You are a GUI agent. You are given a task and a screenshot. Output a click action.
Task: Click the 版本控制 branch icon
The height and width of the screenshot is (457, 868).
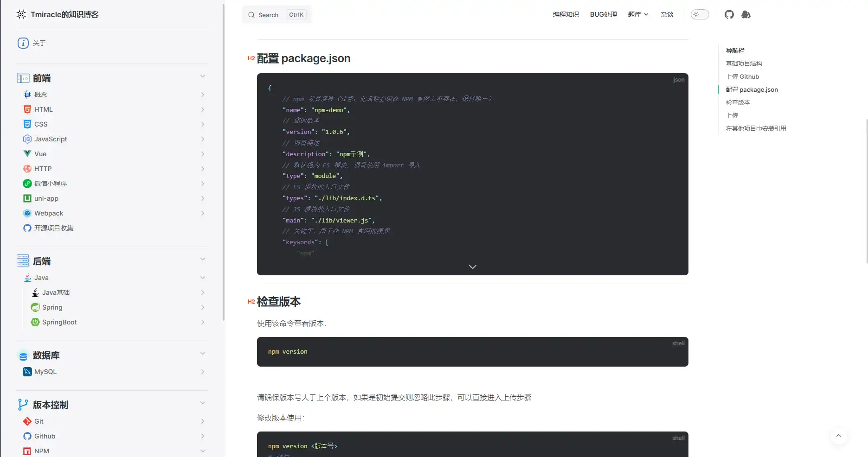(x=23, y=405)
